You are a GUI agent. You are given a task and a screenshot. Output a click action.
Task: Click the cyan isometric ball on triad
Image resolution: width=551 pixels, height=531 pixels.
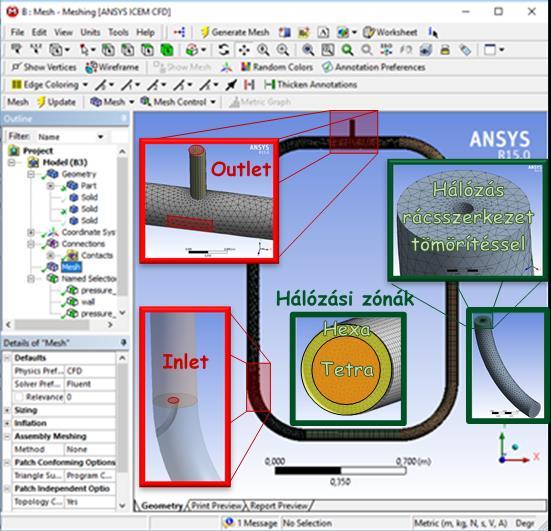[x=515, y=447]
